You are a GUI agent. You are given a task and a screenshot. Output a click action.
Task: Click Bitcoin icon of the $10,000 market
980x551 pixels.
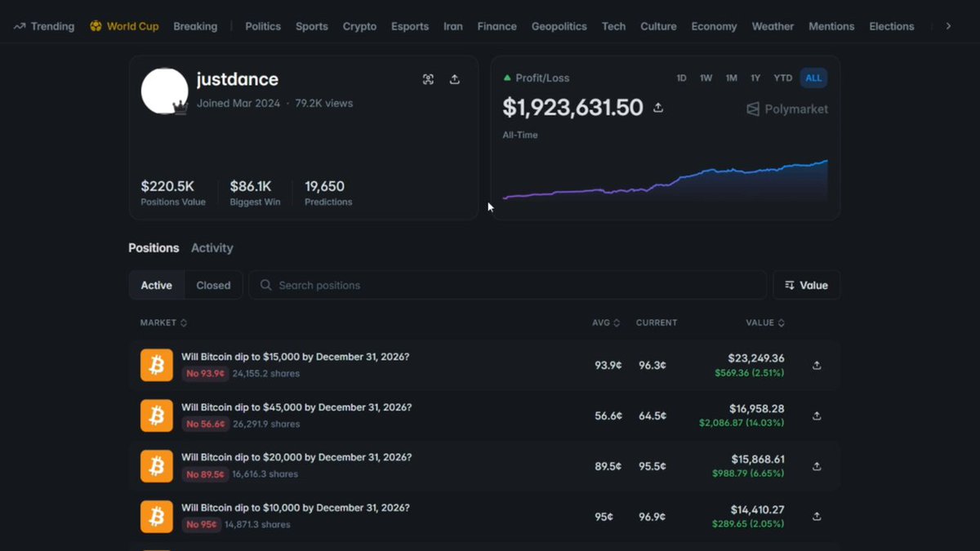coord(157,517)
